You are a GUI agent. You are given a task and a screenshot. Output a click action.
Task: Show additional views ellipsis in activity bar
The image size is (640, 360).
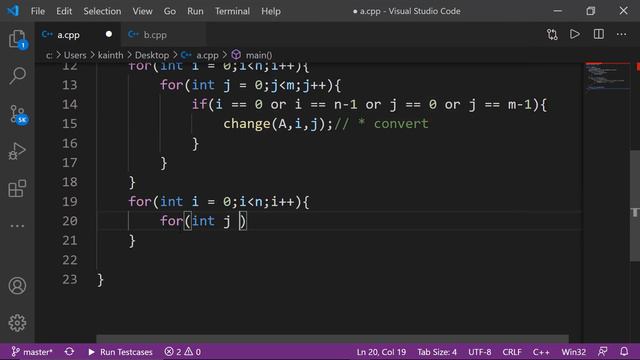[x=17, y=226]
